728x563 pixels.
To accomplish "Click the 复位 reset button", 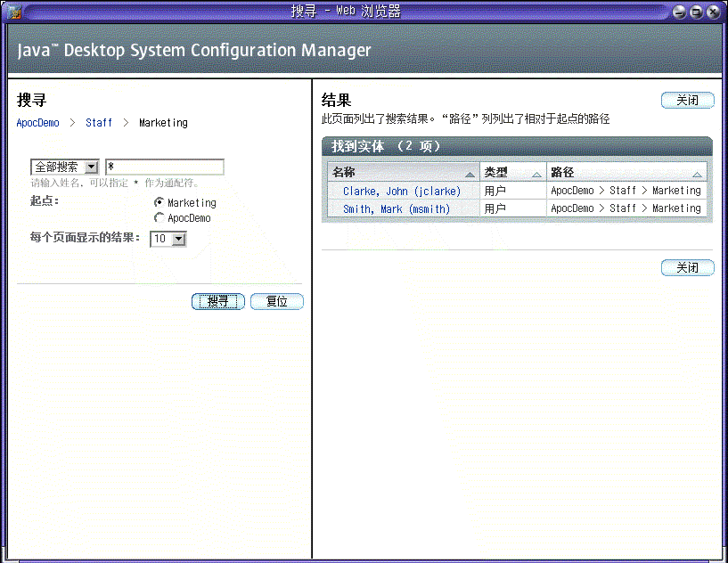I will (x=277, y=302).
